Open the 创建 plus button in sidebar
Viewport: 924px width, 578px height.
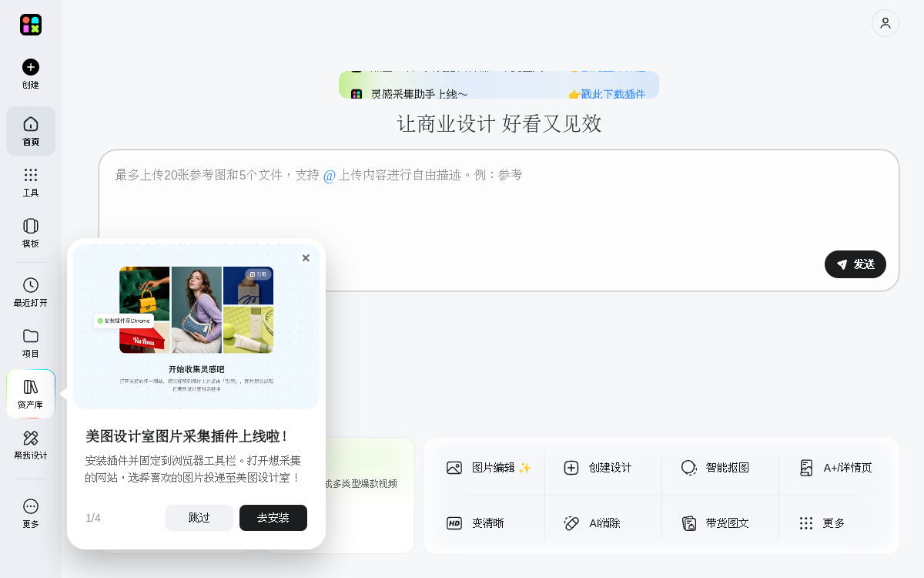tap(31, 74)
